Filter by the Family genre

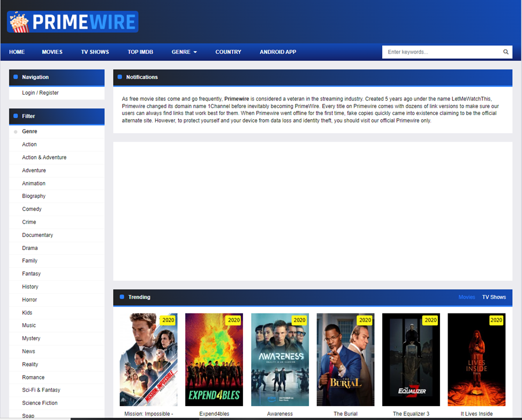click(29, 261)
